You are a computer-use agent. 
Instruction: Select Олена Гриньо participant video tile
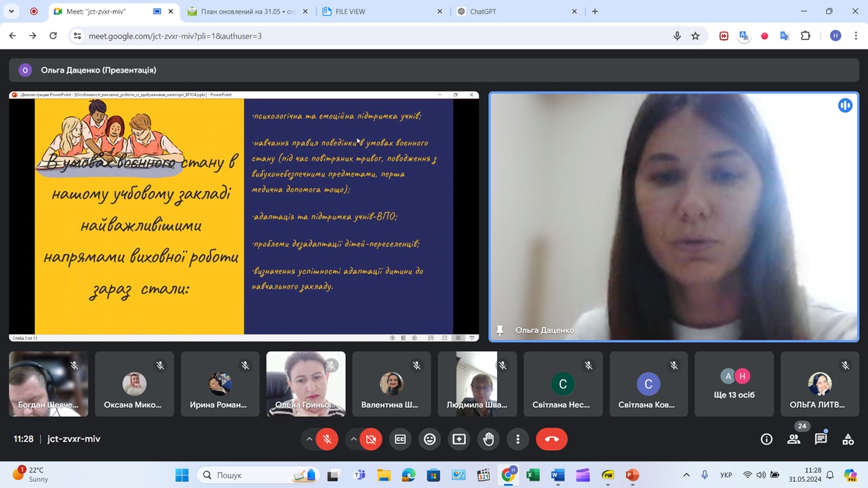pyautogui.click(x=305, y=384)
